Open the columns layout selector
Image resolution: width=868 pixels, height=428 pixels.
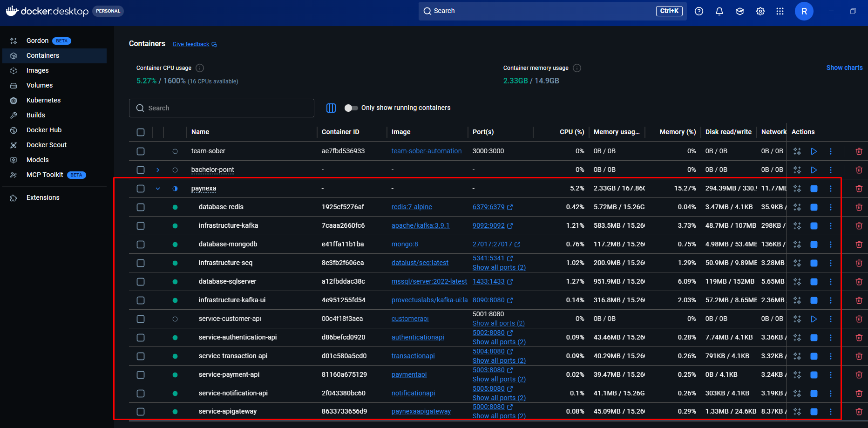[331, 108]
